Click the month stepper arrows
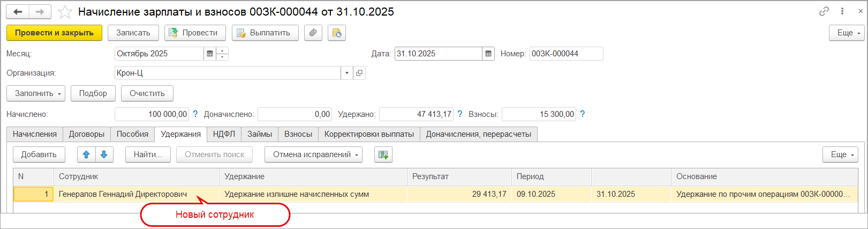868x229 pixels. click(x=223, y=54)
